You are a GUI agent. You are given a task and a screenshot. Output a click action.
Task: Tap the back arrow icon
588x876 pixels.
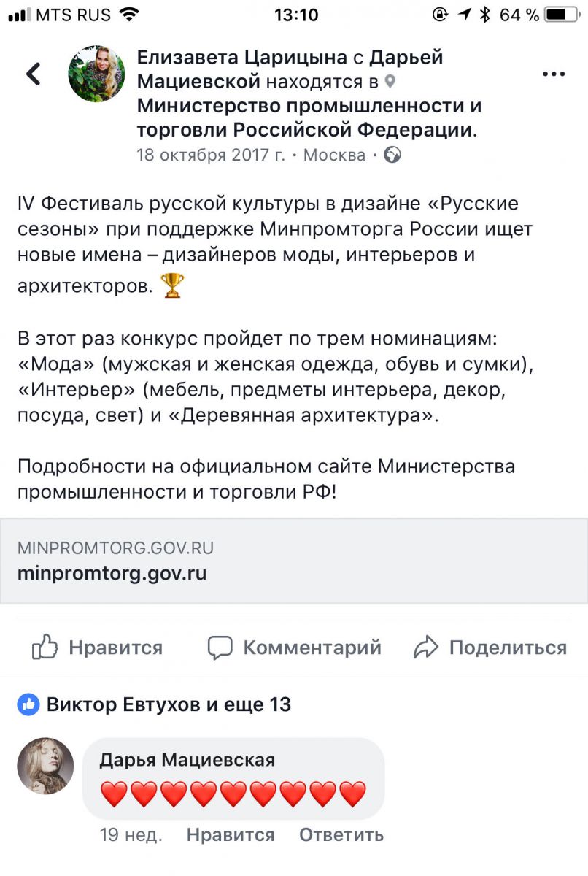click(33, 74)
